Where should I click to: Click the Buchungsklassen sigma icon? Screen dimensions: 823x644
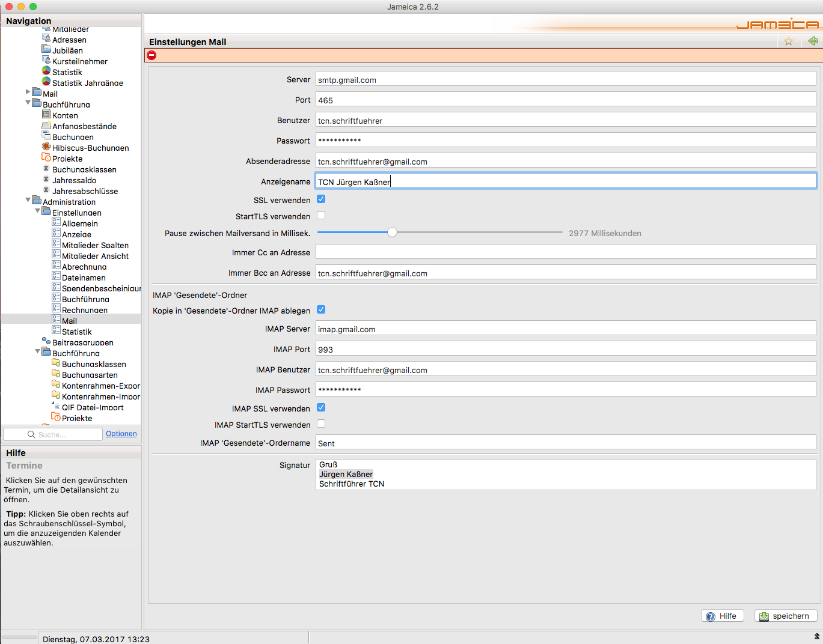(x=46, y=169)
